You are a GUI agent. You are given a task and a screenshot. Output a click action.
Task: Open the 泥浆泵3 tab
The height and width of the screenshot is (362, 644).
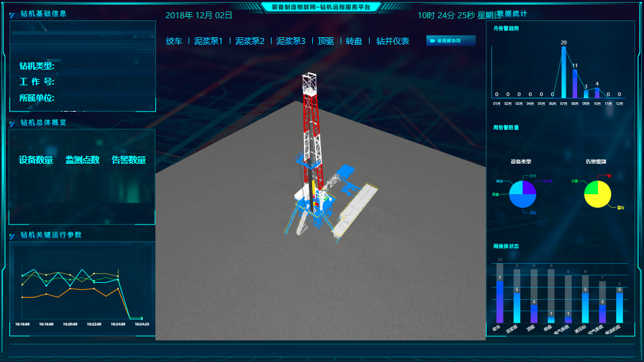pos(291,41)
